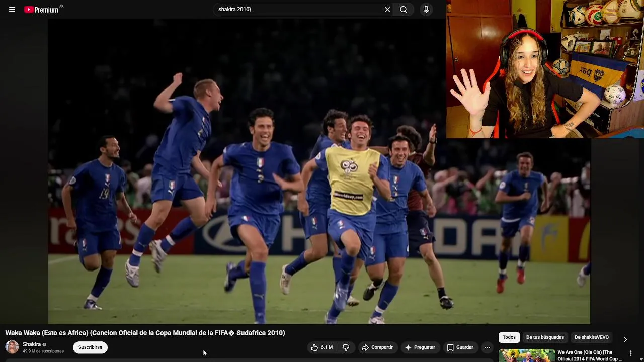Select the 'De shakiraVEVO' chip
This screenshot has width=644, height=362.
[x=592, y=337]
